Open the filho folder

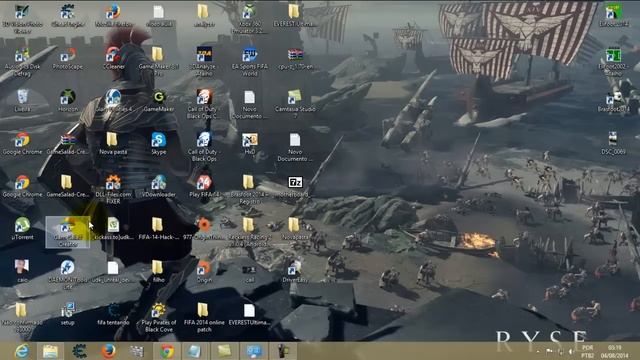159,271
